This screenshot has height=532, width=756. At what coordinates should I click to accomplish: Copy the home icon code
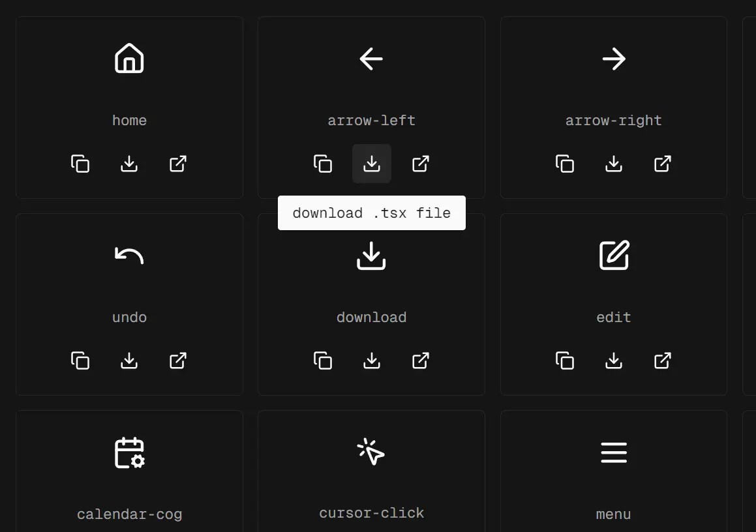[x=80, y=164]
